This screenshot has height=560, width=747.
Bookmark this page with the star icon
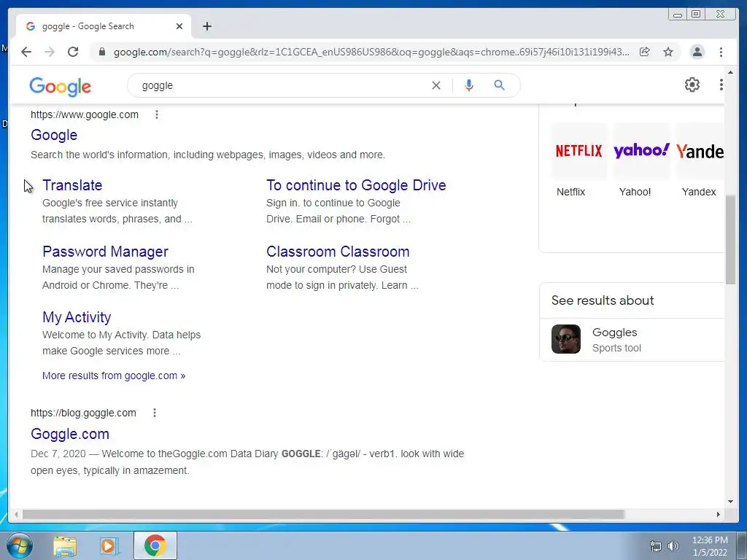668,52
